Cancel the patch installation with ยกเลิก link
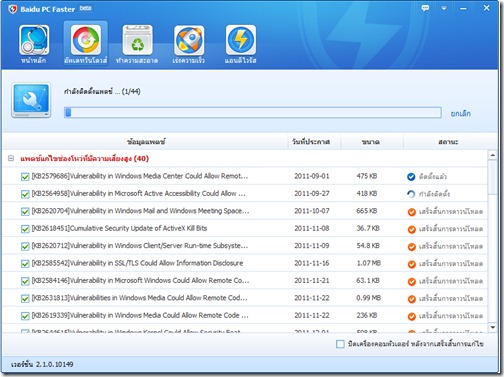Screen dimensions: 504x377 click(x=461, y=114)
